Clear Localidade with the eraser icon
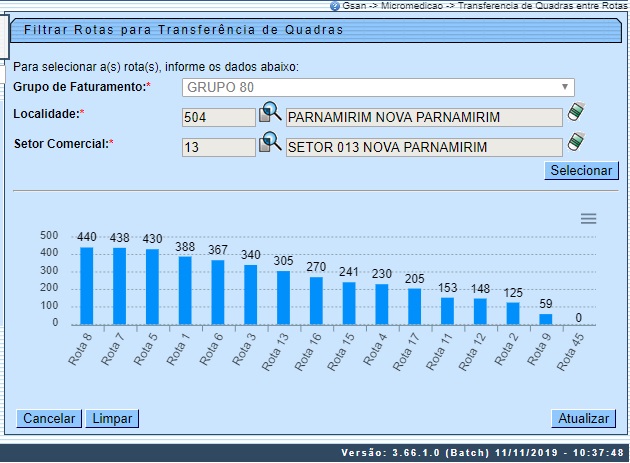 click(x=576, y=112)
